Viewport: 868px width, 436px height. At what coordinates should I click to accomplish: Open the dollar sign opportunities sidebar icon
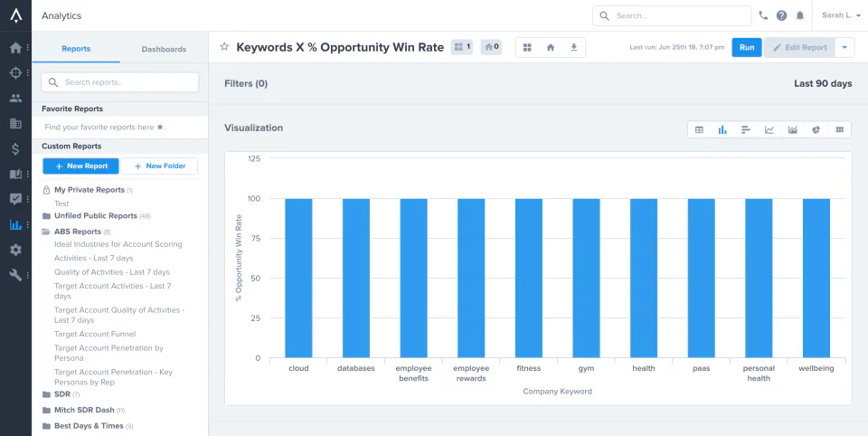coord(15,148)
